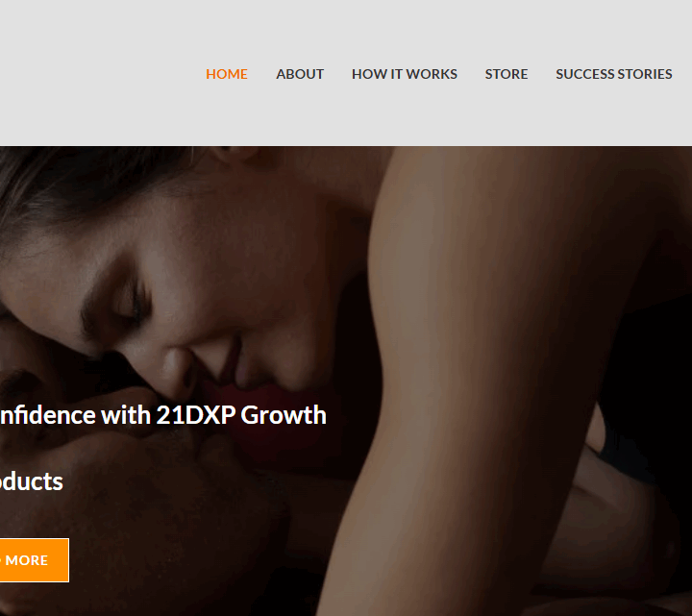Click the word WORKS in the navigation
Image resolution: width=692 pixels, height=616 pixels.
point(432,74)
